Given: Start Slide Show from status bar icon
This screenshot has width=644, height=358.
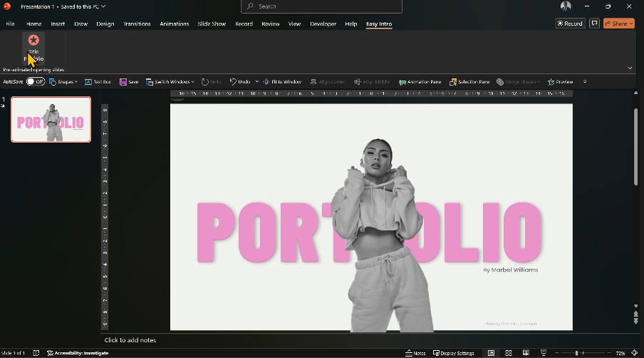Looking at the screenshot, I should pos(544,353).
